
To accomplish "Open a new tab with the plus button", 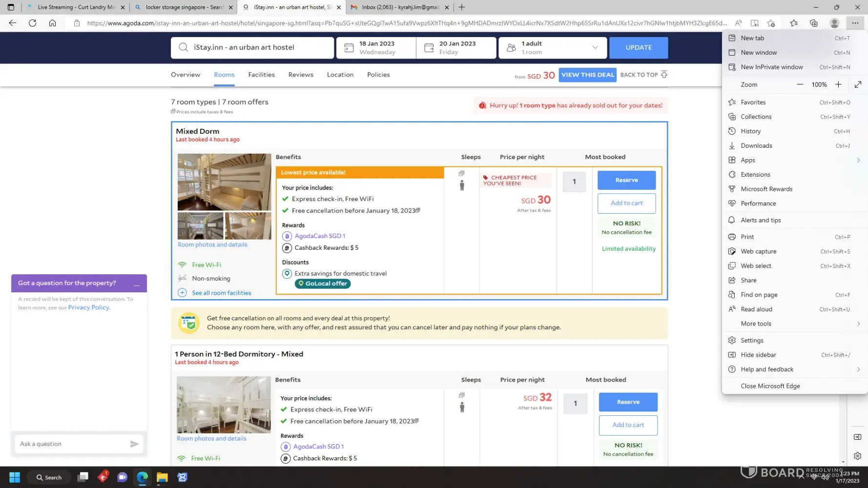I will 462,7.
